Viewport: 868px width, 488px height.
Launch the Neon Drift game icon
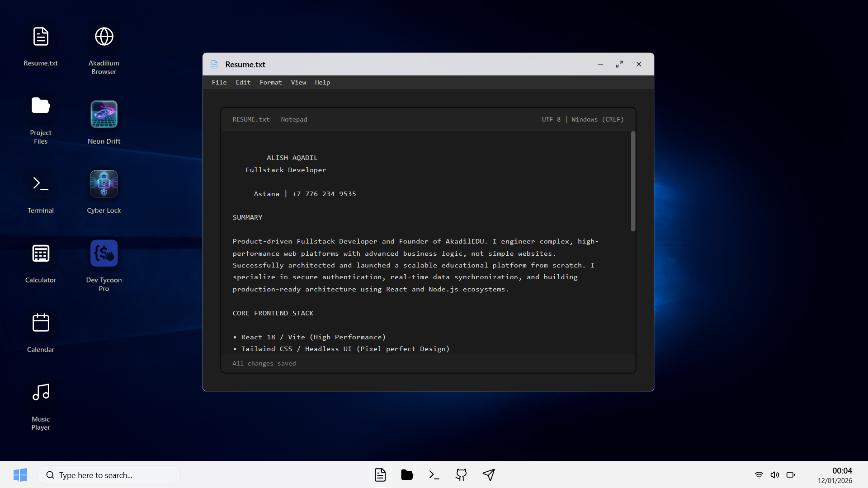click(x=104, y=119)
